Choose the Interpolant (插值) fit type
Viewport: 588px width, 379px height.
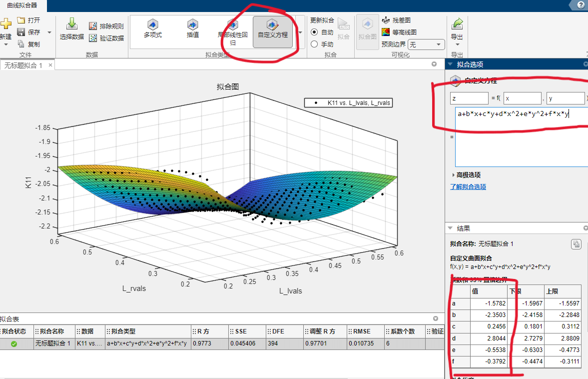[192, 28]
